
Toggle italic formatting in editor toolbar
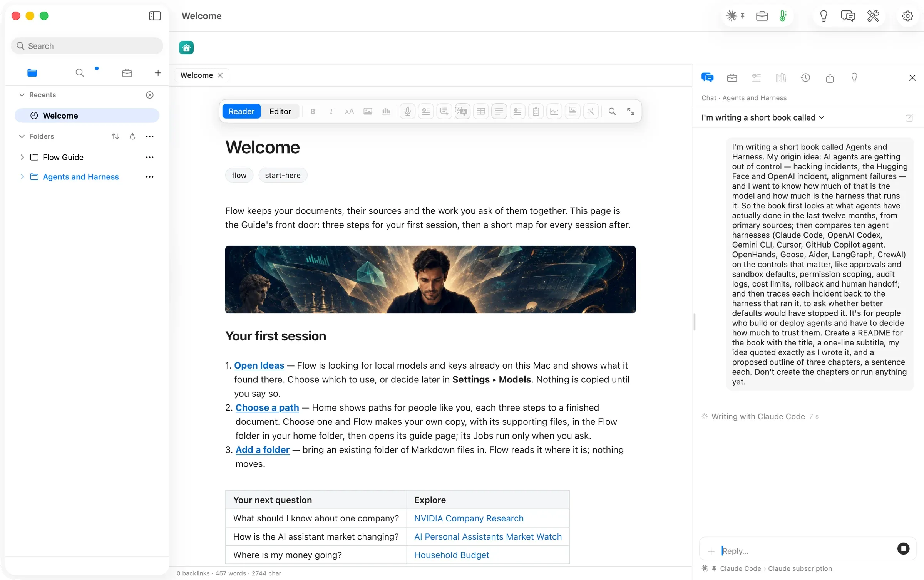(331, 111)
